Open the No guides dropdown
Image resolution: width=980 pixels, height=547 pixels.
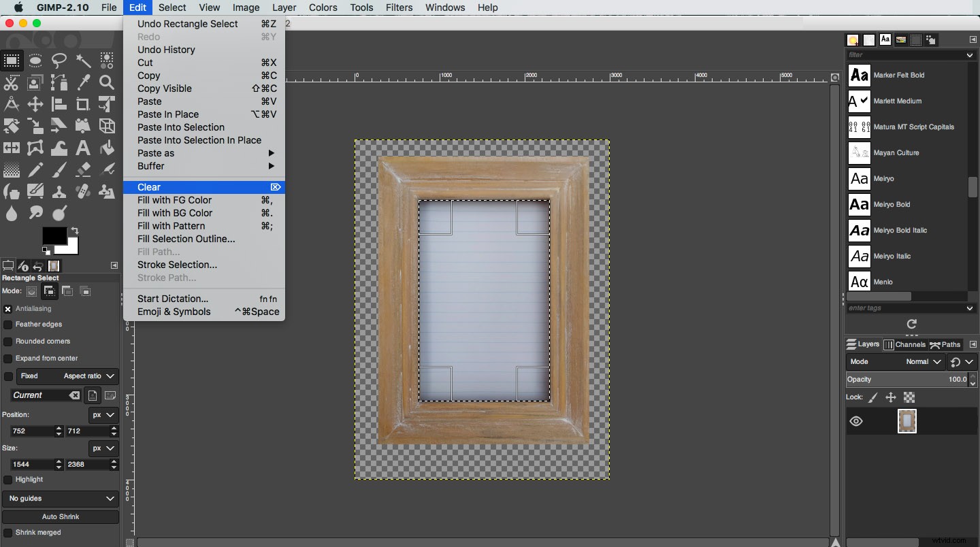61,499
